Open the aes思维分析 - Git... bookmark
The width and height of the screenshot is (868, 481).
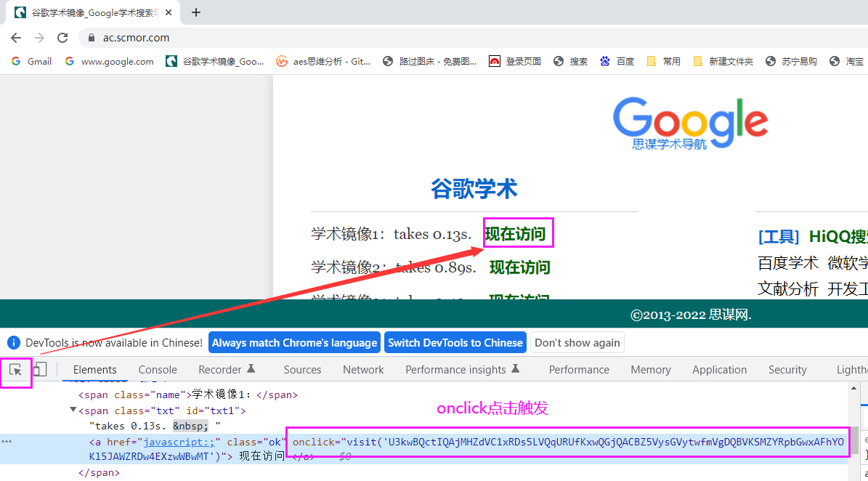[x=323, y=62]
